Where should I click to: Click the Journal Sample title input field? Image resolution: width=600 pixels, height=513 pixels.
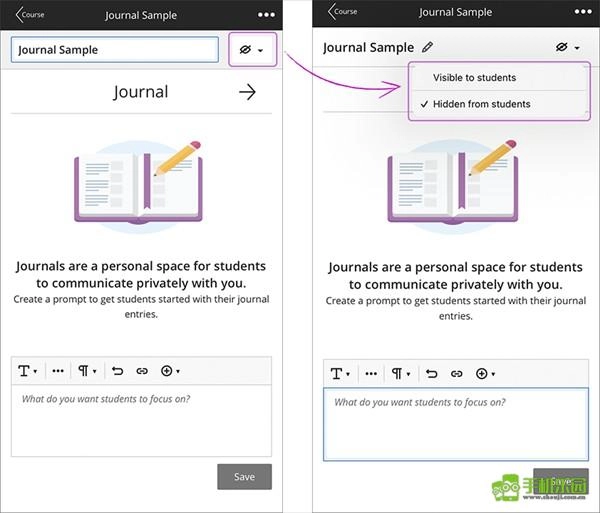(x=114, y=50)
